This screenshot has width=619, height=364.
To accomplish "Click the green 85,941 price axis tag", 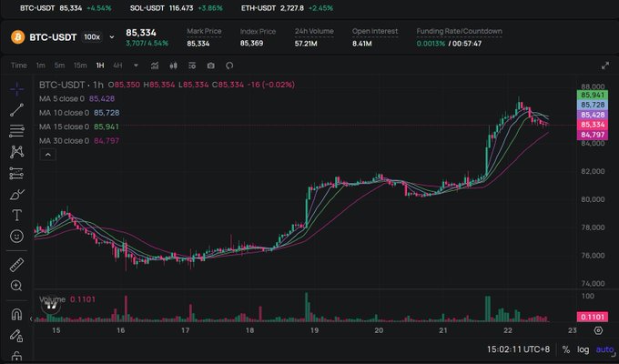I will (593, 95).
